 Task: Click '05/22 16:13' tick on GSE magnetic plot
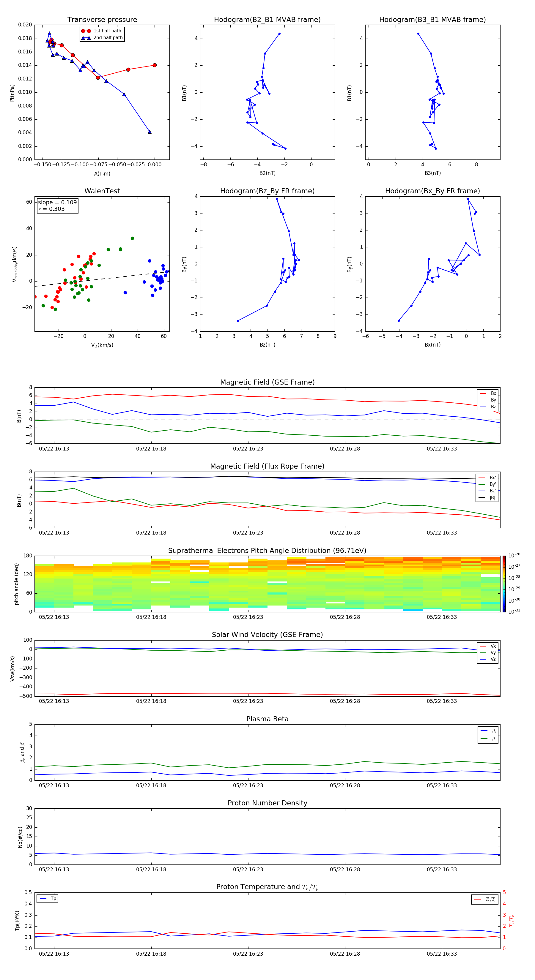54,449
